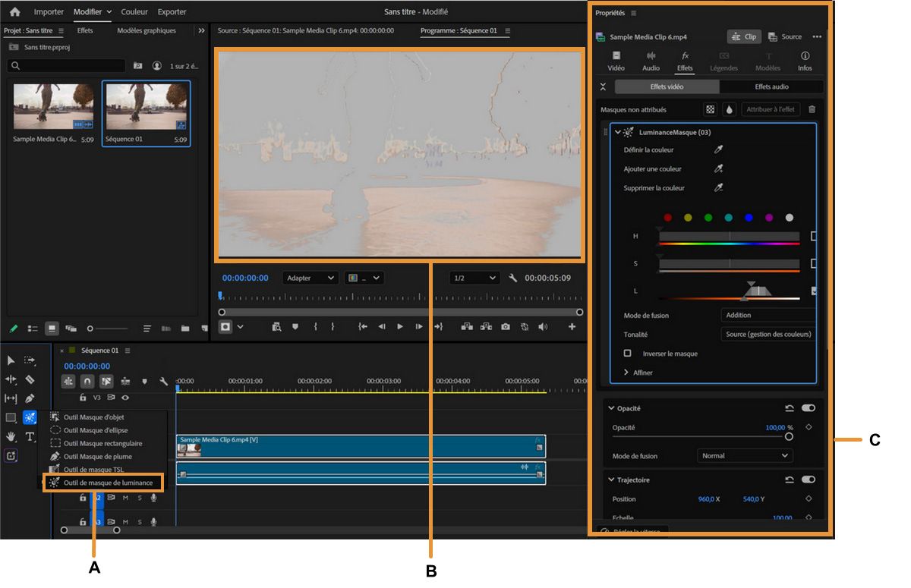Screen dimensions: 911x588
Task: Open the 1/2 playback resolution dropdown
Action: click(x=474, y=278)
